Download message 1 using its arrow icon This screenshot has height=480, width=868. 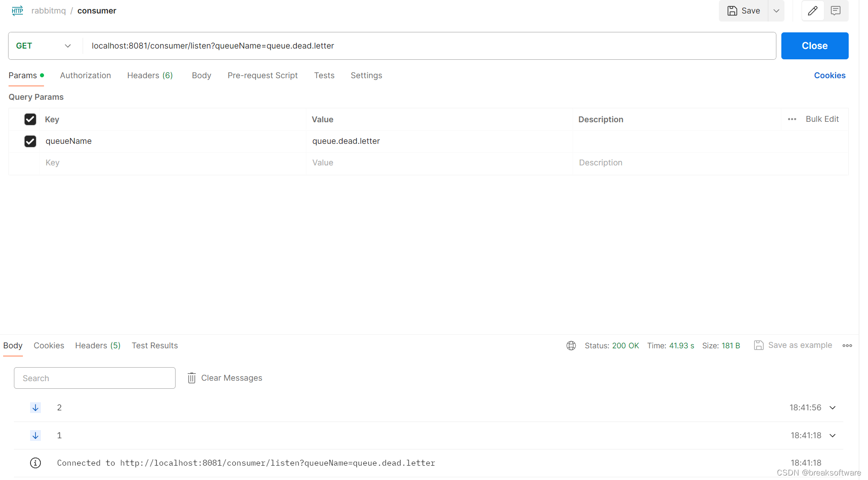click(35, 436)
